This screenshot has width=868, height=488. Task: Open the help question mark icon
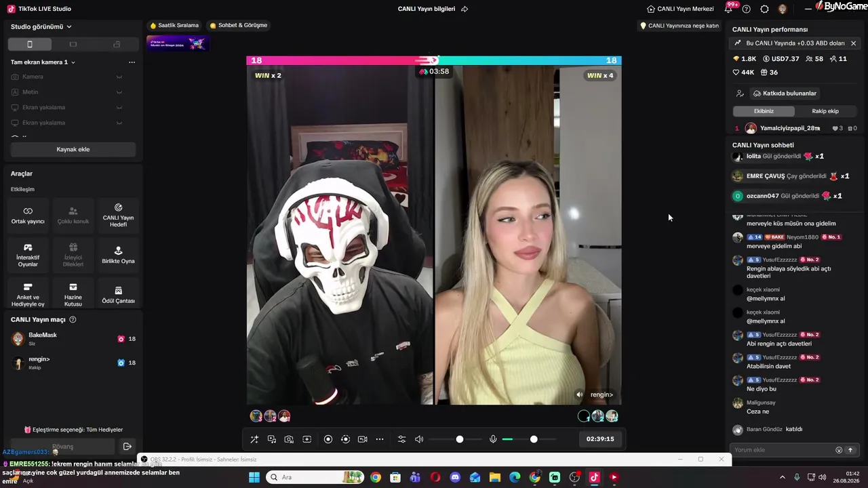[747, 9]
